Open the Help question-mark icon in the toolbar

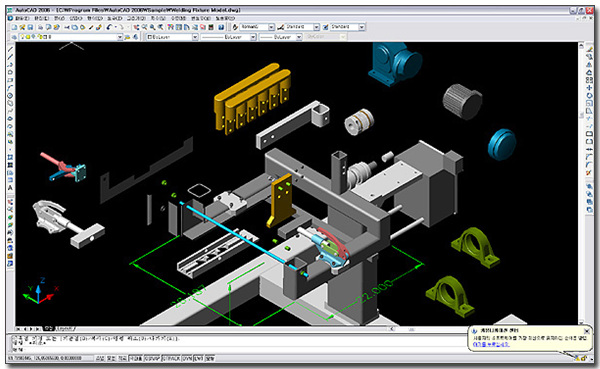tap(221, 27)
